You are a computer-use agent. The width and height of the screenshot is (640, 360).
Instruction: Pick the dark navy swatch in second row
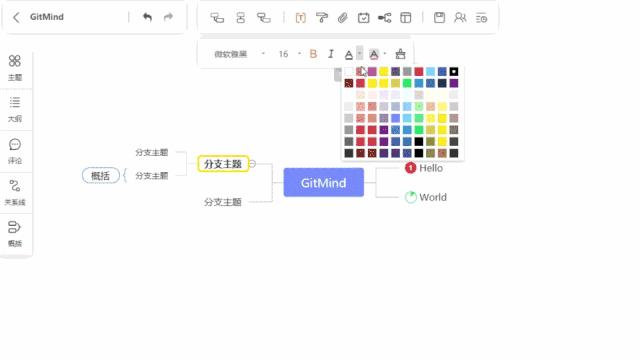(442, 83)
